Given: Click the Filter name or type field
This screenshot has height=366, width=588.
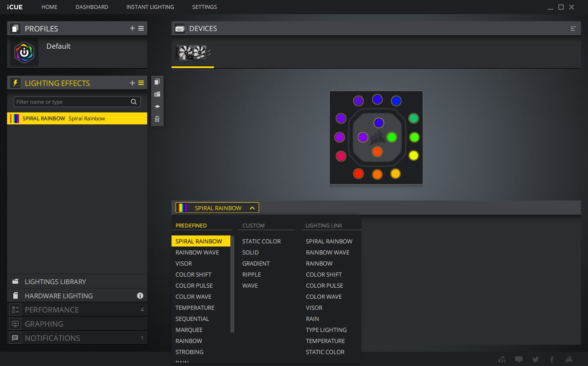Looking at the screenshot, I should [x=77, y=102].
